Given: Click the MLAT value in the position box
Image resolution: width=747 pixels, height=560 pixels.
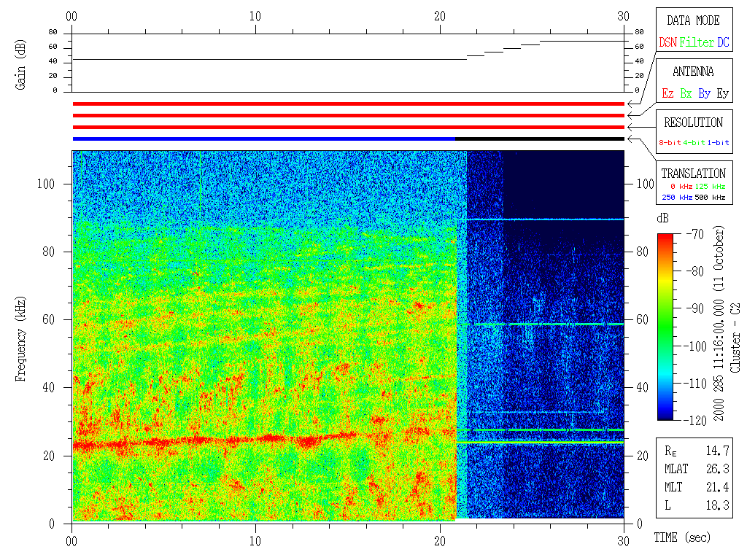Looking at the screenshot, I should 719,469.
